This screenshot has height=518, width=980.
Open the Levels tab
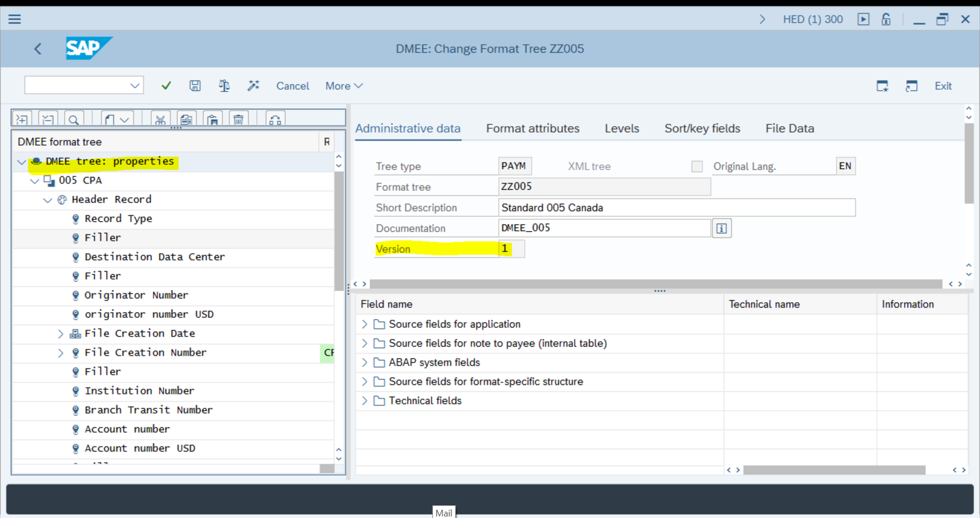coord(622,128)
